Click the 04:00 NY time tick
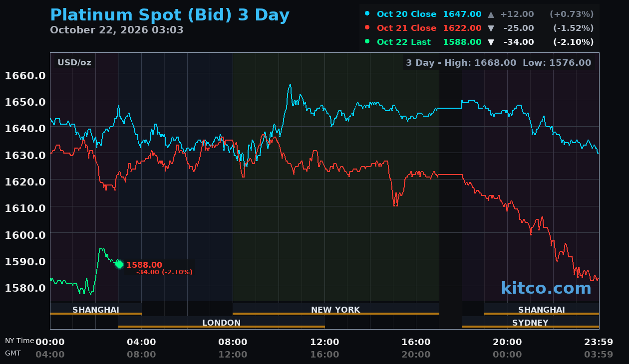The image size is (629, 364). [x=141, y=342]
